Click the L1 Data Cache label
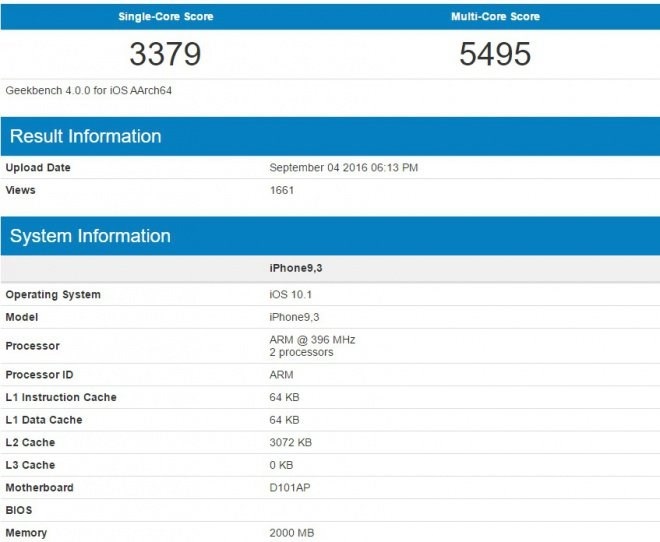The height and width of the screenshot is (542, 660). 44,420
